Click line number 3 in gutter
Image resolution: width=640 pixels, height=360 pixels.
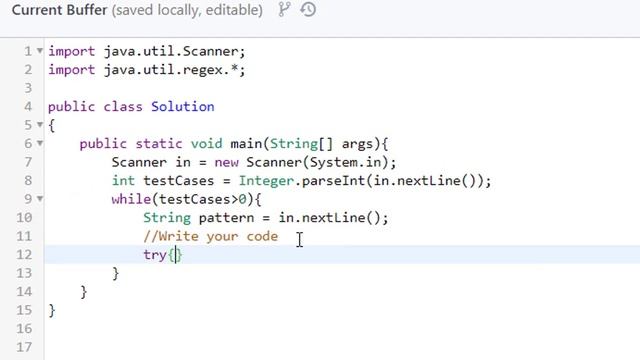28,88
